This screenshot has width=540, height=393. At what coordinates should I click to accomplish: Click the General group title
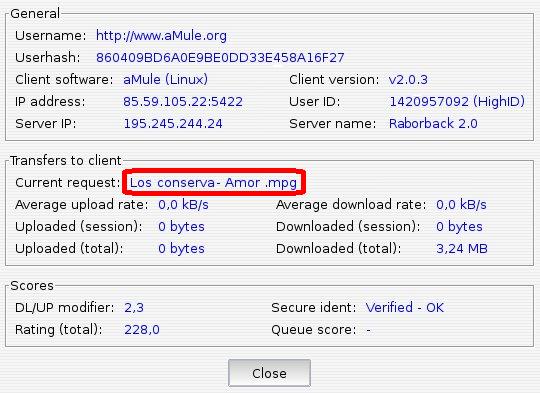[x=35, y=13]
